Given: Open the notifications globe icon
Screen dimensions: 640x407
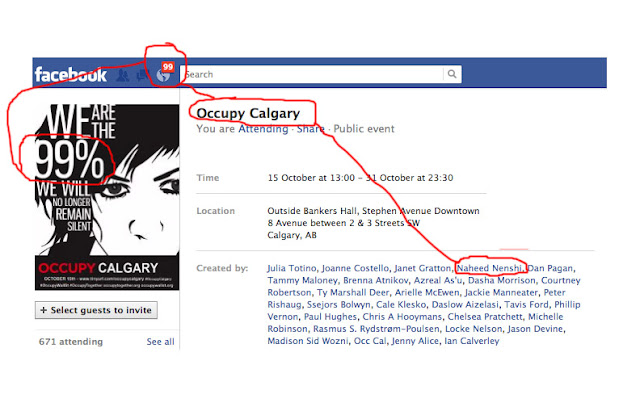Looking at the screenshot, I should [x=163, y=75].
